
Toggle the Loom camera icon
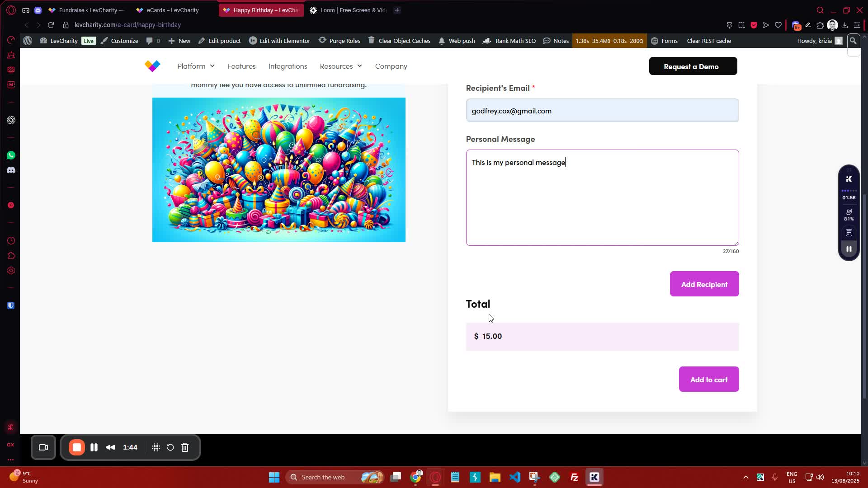(x=43, y=447)
